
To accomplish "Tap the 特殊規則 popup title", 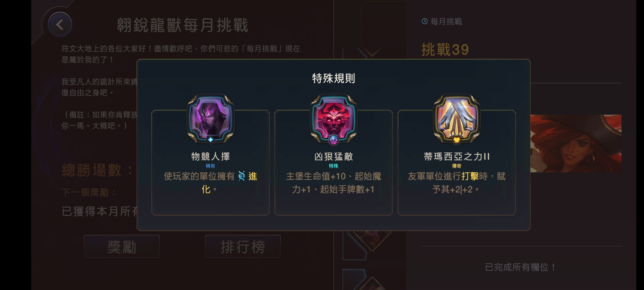I will click(x=334, y=78).
